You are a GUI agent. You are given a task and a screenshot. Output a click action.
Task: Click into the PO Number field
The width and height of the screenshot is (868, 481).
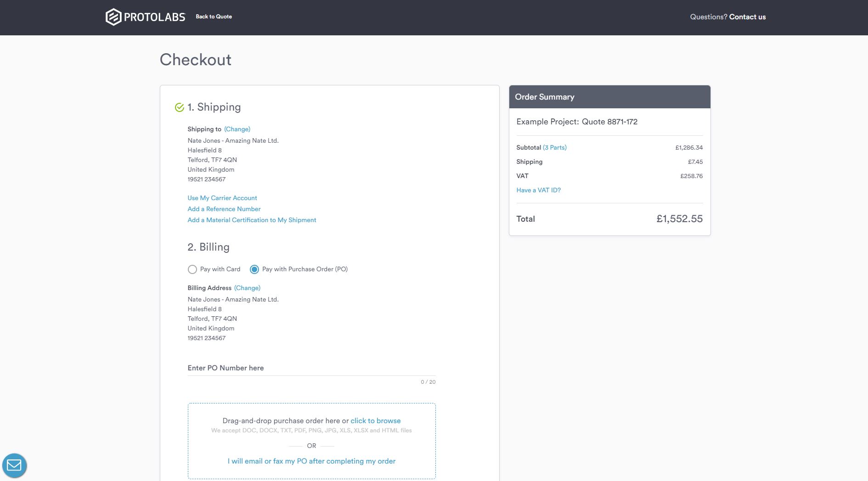coord(311,368)
